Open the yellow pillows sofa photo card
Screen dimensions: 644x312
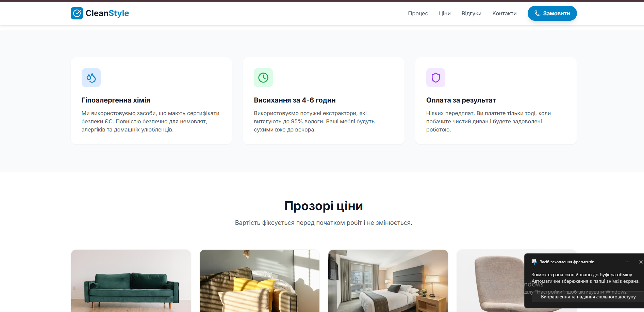pyautogui.click(x=260, y=281)
